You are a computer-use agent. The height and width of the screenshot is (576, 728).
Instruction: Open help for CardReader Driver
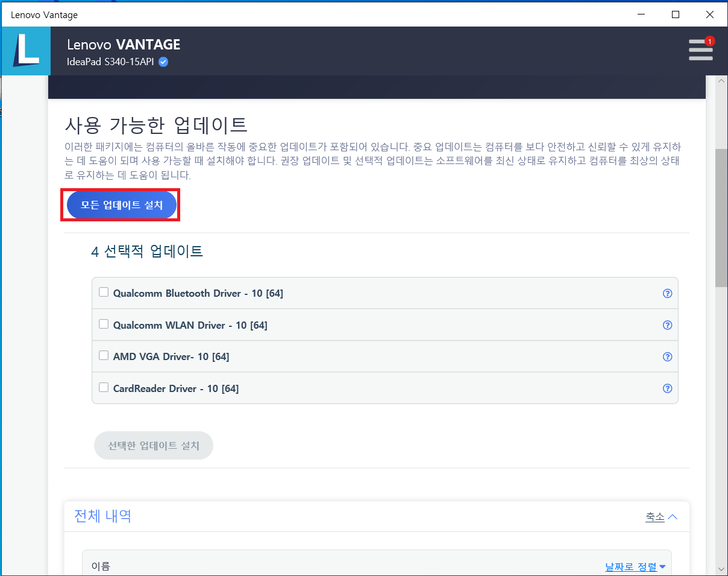click(x=667, y=388)
